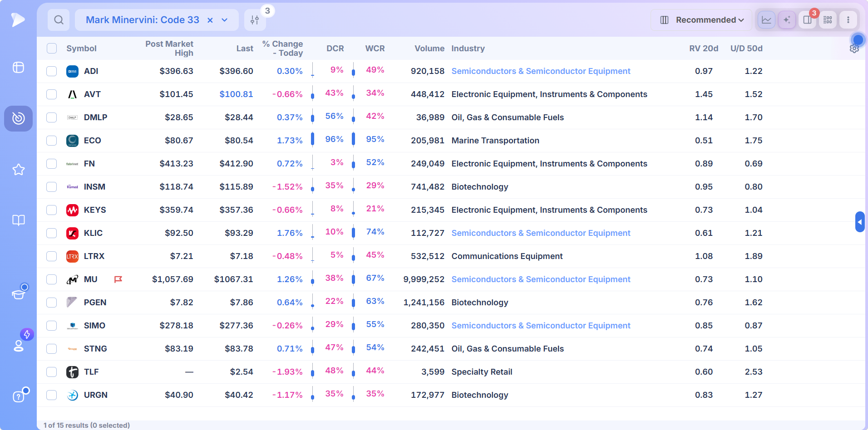Image resolution: width=868 pixels, height=430 pixels.
Task: Check the MU row checkbox
Action: 52,279
